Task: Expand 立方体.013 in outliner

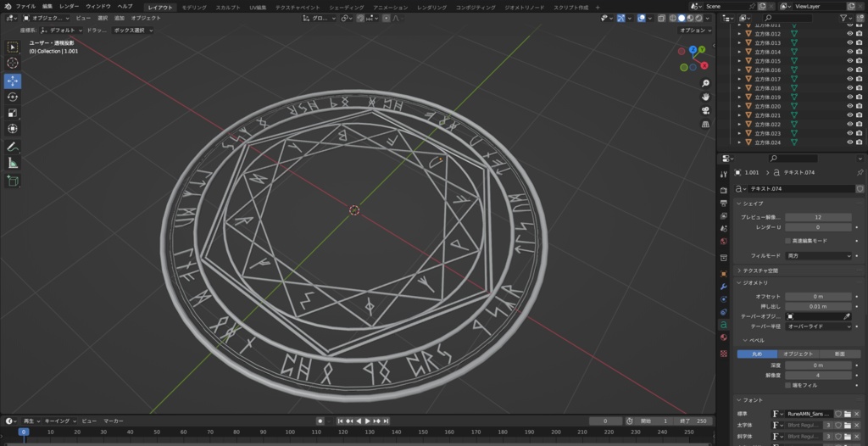Action: (x=739, y=42)
